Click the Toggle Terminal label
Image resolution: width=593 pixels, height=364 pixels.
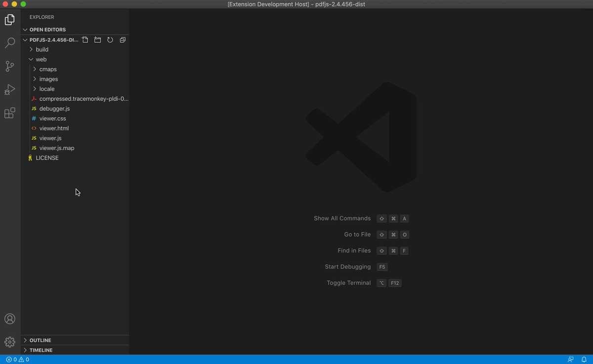pyautogui.click(x=348, y=283)
